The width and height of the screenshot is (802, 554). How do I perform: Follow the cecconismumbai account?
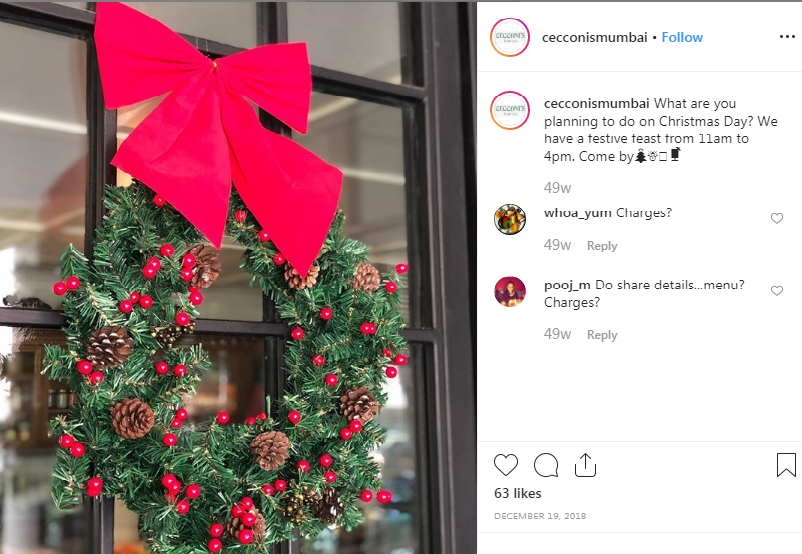tap(682, 37)
